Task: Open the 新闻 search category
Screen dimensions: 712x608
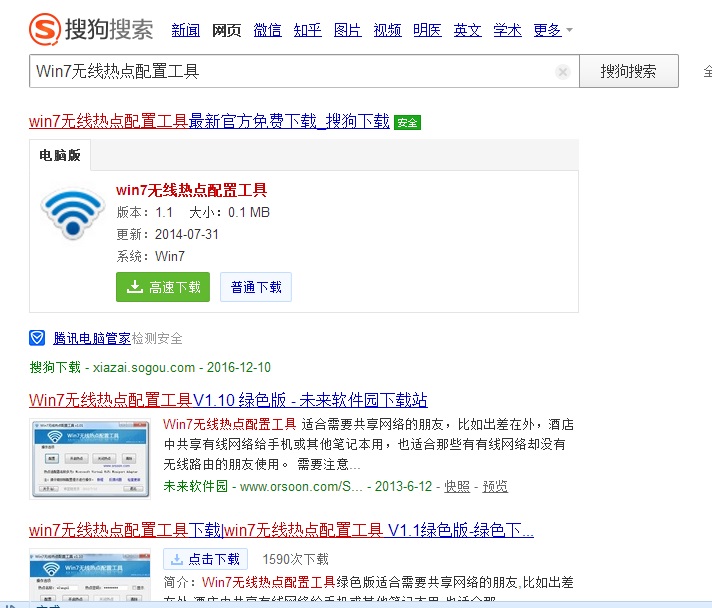Action: tap(185, 30)
